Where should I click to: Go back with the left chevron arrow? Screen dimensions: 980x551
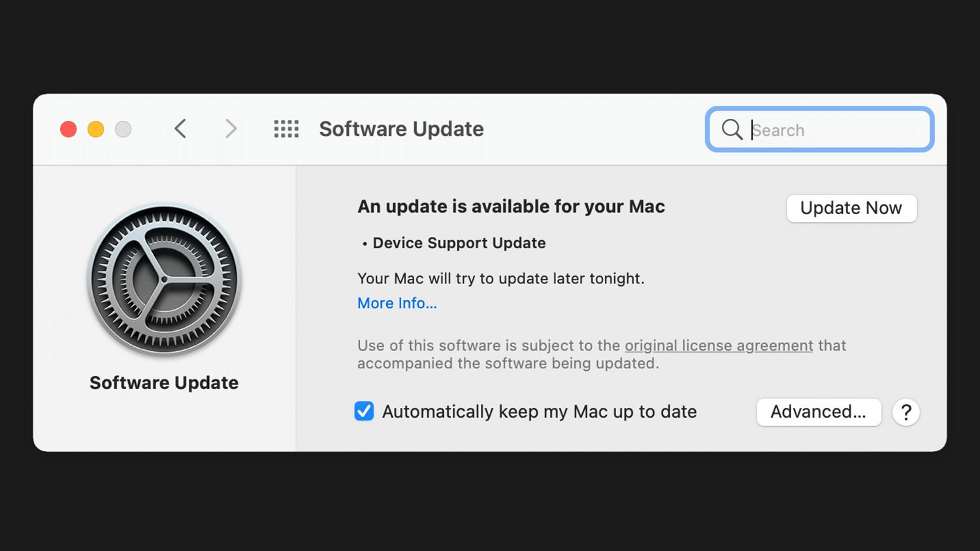click(x=181, y=129)
